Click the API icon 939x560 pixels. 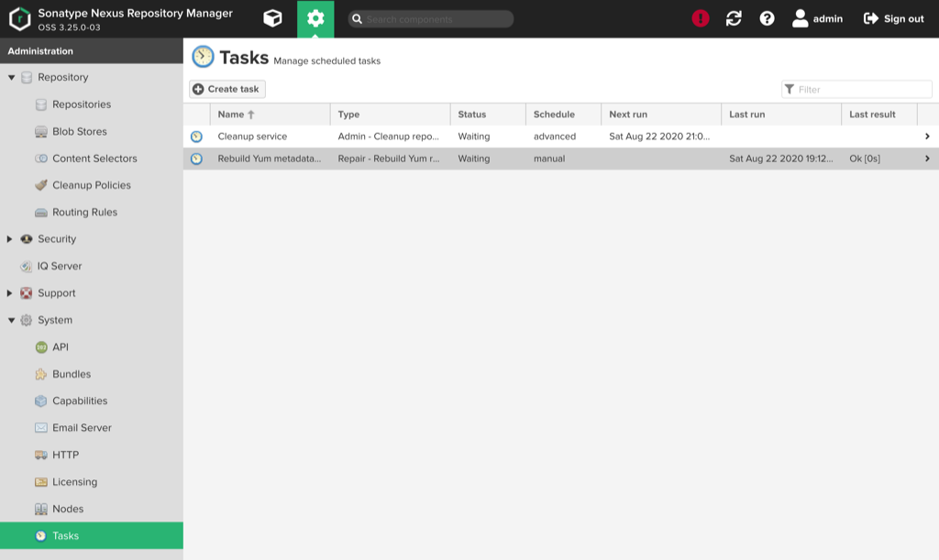tap(40, 347)
